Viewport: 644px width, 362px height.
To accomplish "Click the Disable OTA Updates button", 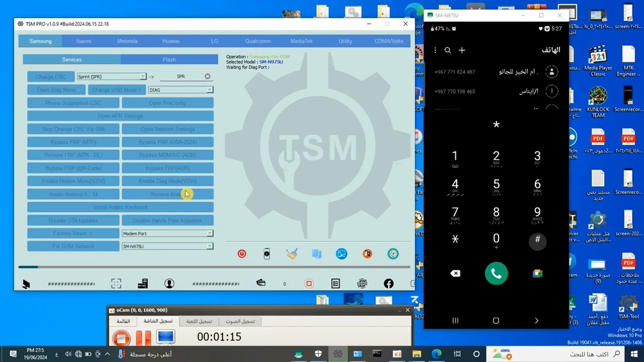I will (x=73, y=221).
